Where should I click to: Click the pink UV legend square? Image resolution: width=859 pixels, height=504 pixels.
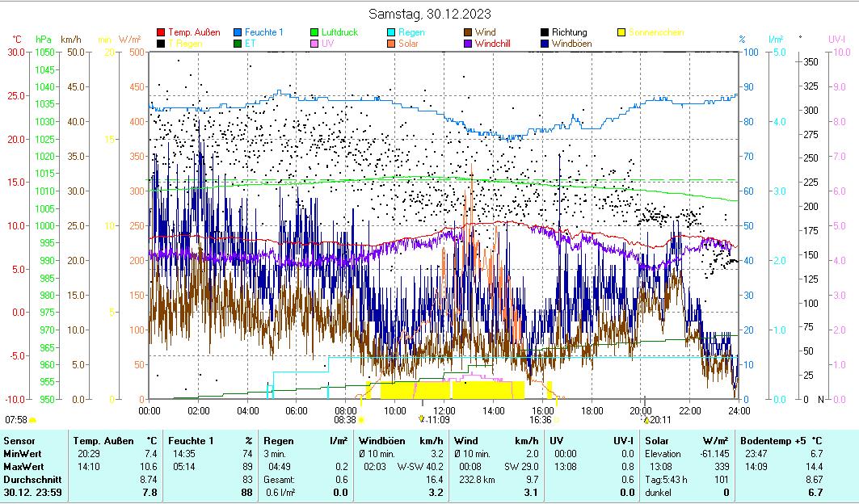coord(315,44)
